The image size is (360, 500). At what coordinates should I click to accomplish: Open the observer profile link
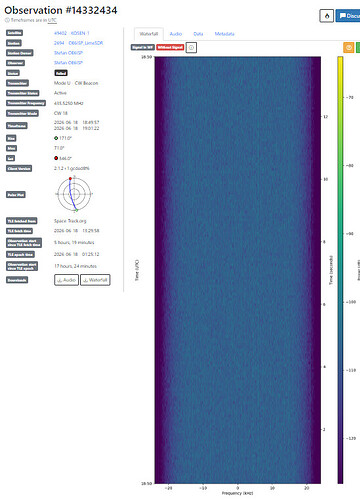(x=68, y=63)
